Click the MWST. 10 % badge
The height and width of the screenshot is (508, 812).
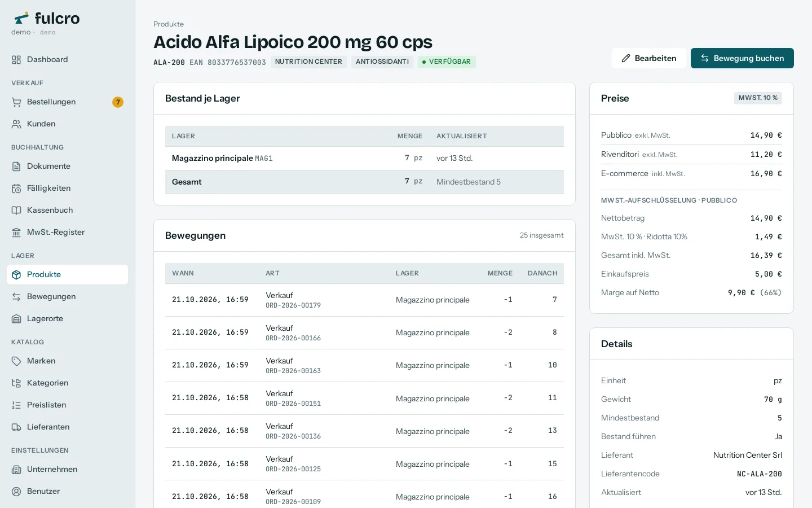(x=758, y=98)
